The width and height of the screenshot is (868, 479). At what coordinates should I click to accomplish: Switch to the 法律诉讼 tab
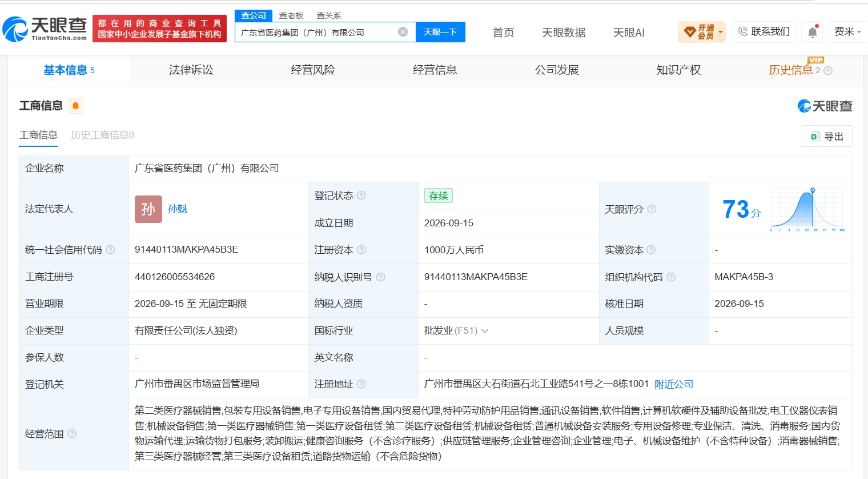191,70
